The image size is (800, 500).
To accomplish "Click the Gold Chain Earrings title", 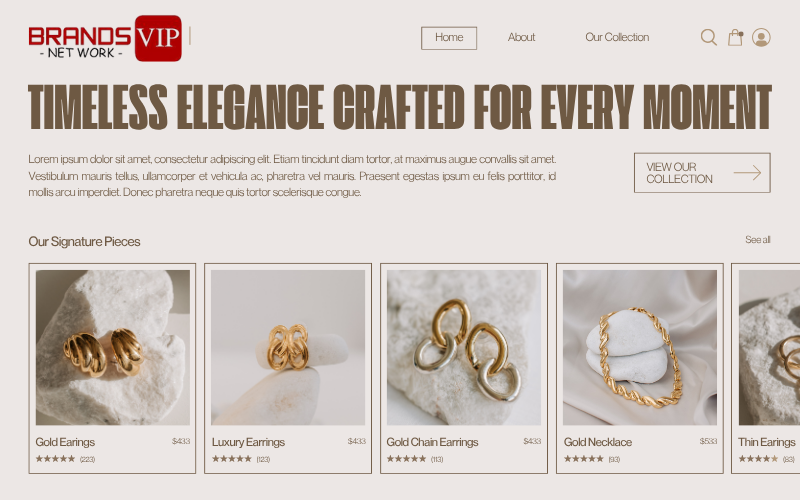I will click(x=432, y=442).
